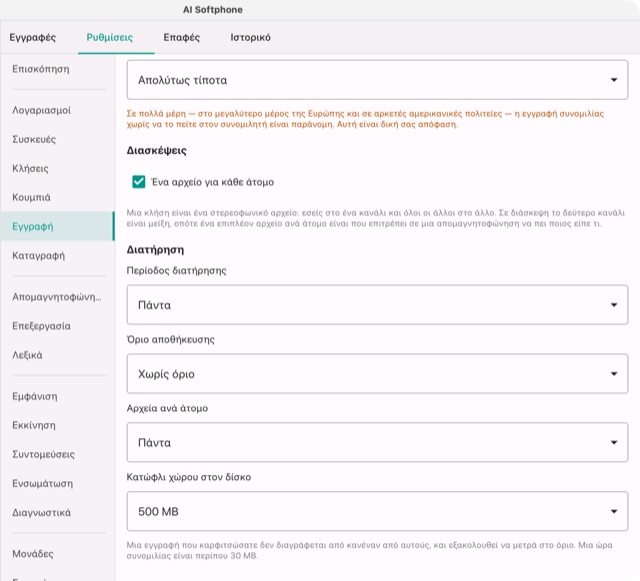The width and height of the screenshot is (640, 581).
Task: Open Λεξικά settings section
Action: coord(57,355)
